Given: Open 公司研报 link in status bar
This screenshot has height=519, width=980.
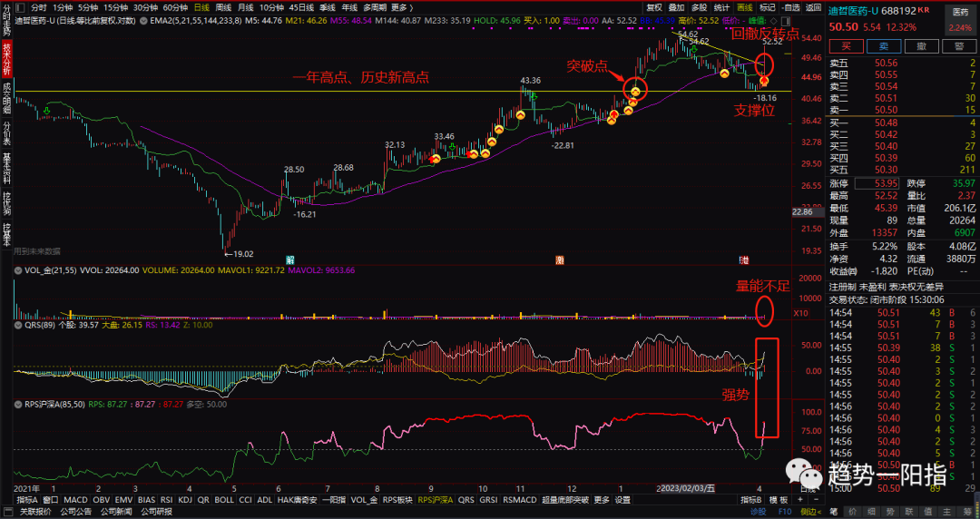Looking at the screenshot, I should pyautogui.click(x=156, y=512).
